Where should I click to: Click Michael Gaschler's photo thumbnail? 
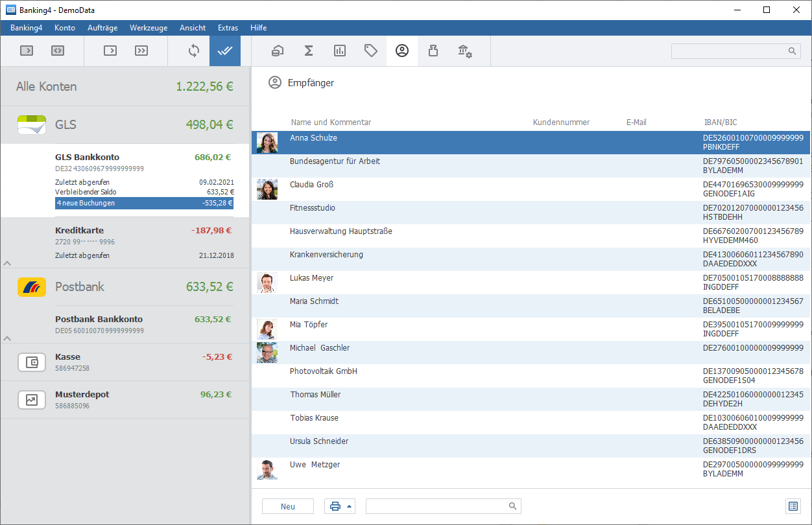[x=267, y=353]
